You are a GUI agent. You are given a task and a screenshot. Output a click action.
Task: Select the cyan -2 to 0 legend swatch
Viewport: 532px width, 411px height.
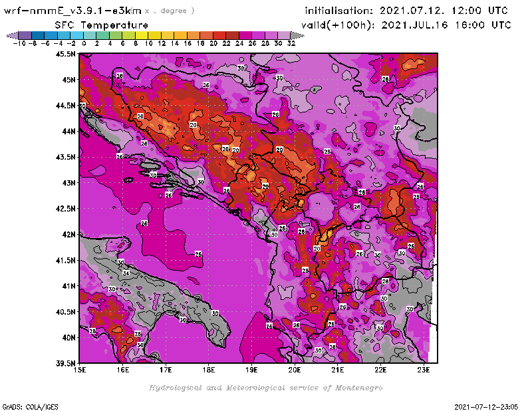click(76, 36)
